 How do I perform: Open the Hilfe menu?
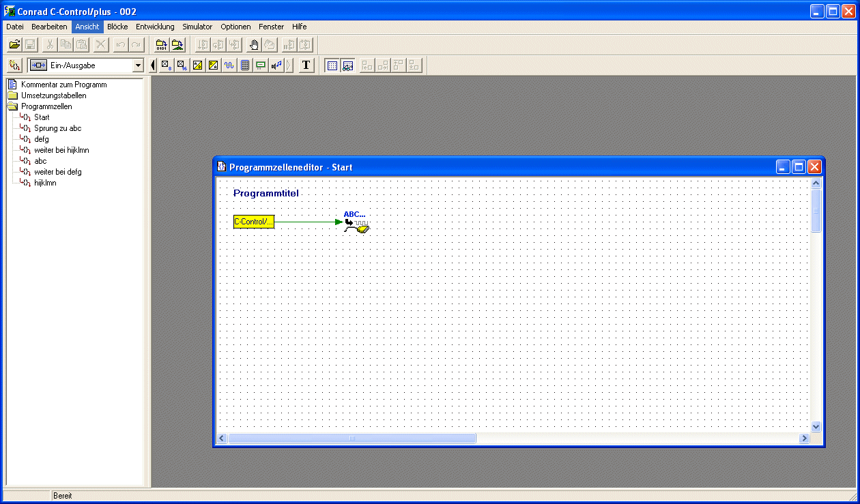click(299, 27)
